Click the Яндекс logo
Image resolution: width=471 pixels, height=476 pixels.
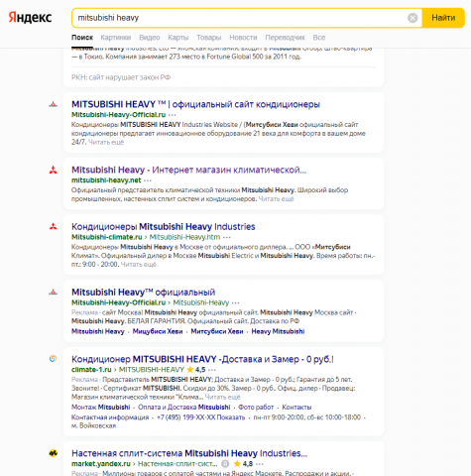pyautogui.click(x=30, y=17)
